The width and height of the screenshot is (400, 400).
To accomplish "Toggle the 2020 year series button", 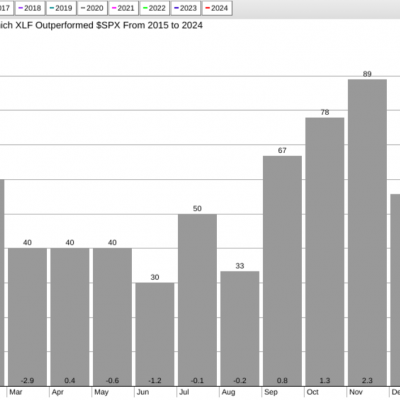I will pos(92,8).
